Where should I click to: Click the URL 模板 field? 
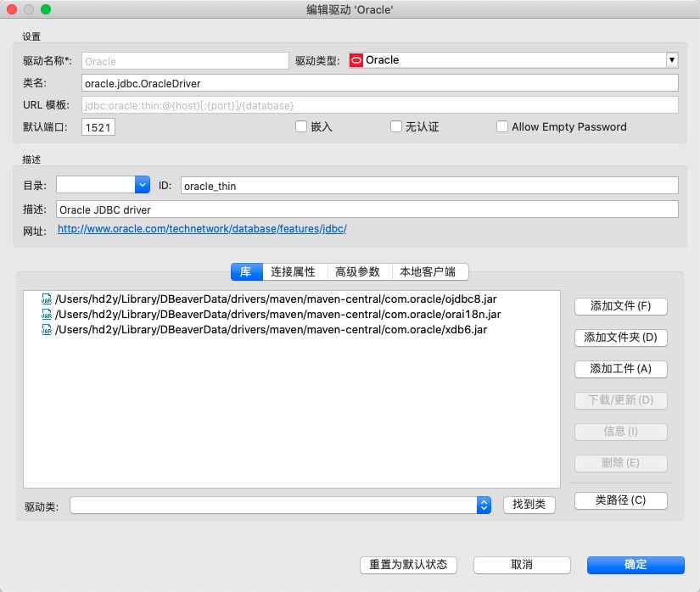(380, 105)
